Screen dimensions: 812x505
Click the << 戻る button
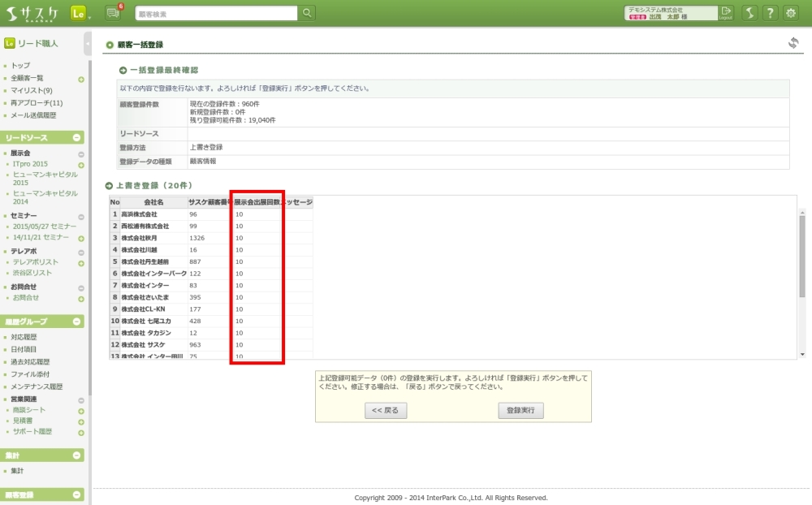(x=386, y=411)
